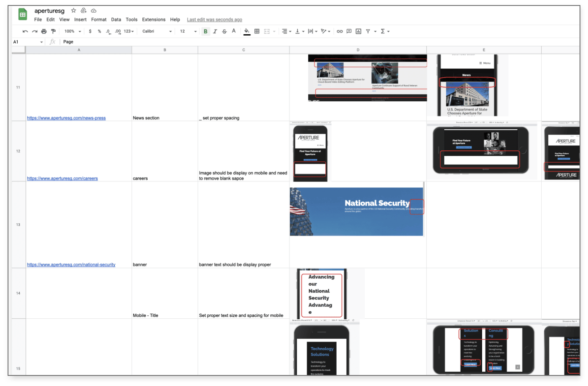588x386 pixels.
Task: Open the zoom 100% dropdown
Action: click(73, 31)
